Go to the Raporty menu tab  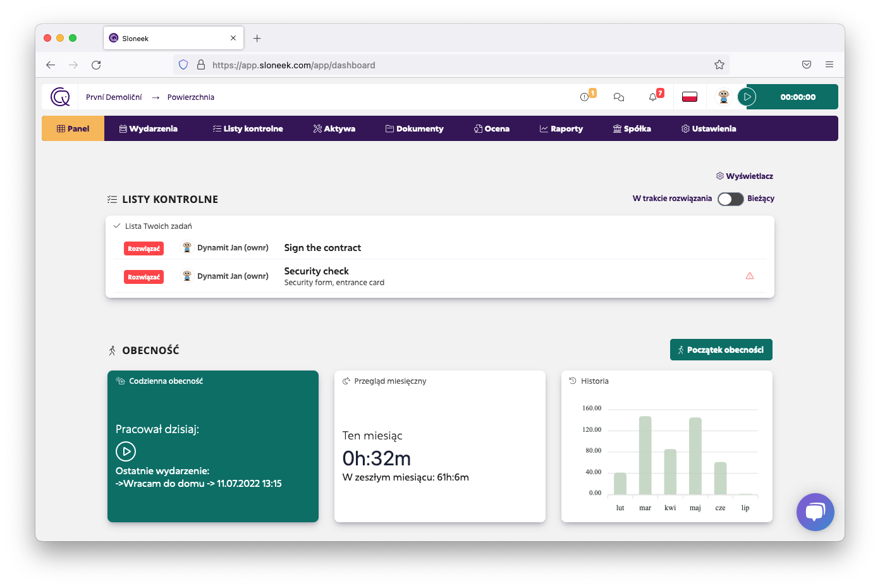561,128
